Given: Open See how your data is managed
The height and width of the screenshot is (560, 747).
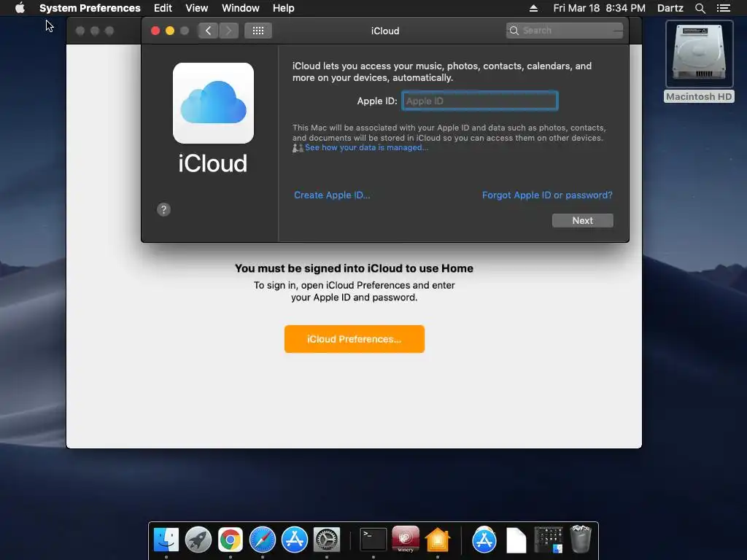Looking at the screenshot, I should [x=366, y=147].
